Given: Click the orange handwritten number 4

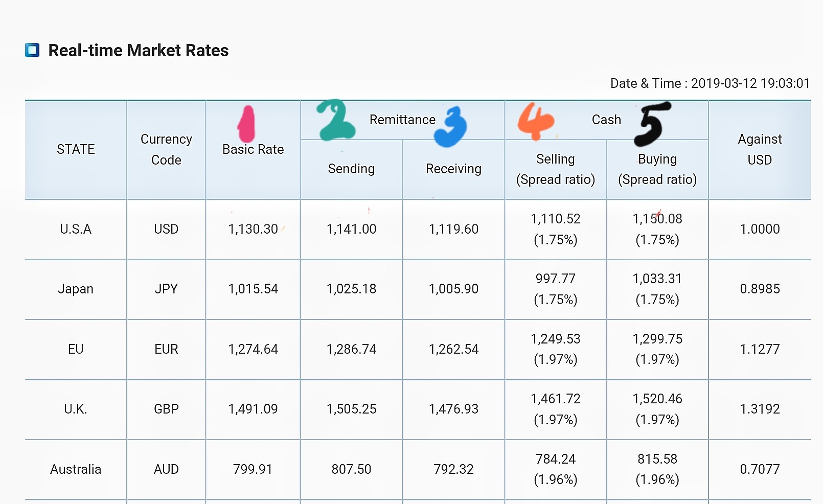Looking at the screenshot, I should [x=535, y=121].
